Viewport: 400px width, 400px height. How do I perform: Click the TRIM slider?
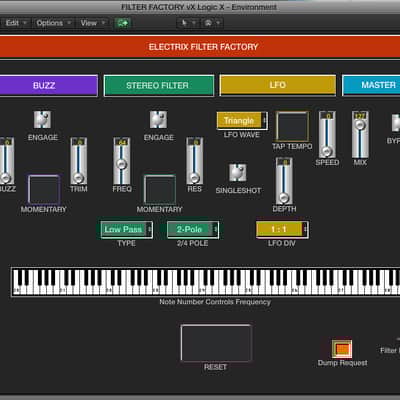coord(79,161)
